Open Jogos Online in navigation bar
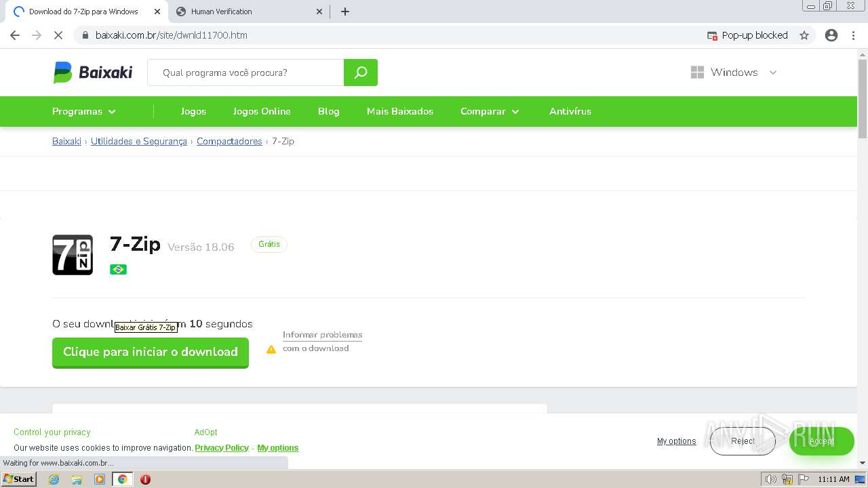This screenshot has height=488, width=868. 262,111
